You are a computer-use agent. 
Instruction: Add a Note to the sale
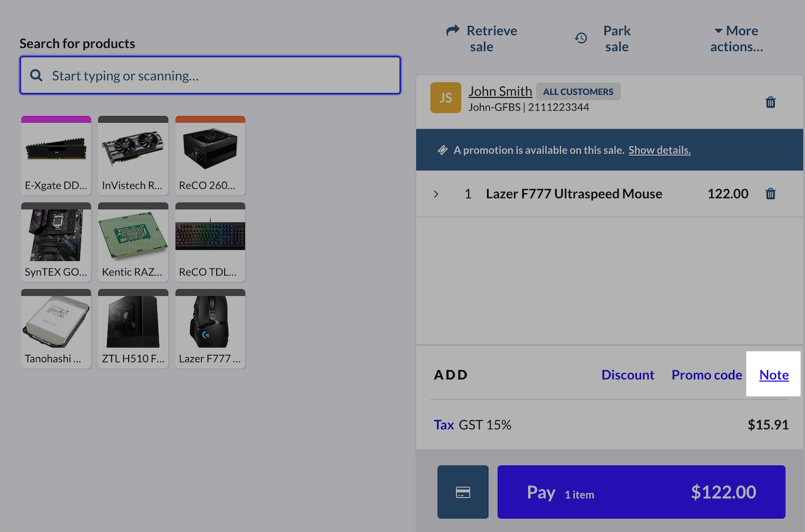click(x=773, y=375)
